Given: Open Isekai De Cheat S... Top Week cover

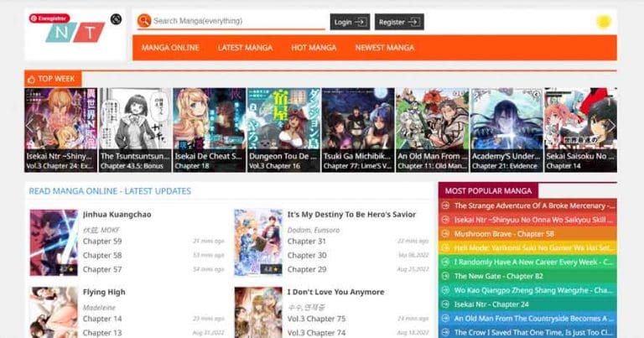Looking at the screenshot, I should 209,130.
